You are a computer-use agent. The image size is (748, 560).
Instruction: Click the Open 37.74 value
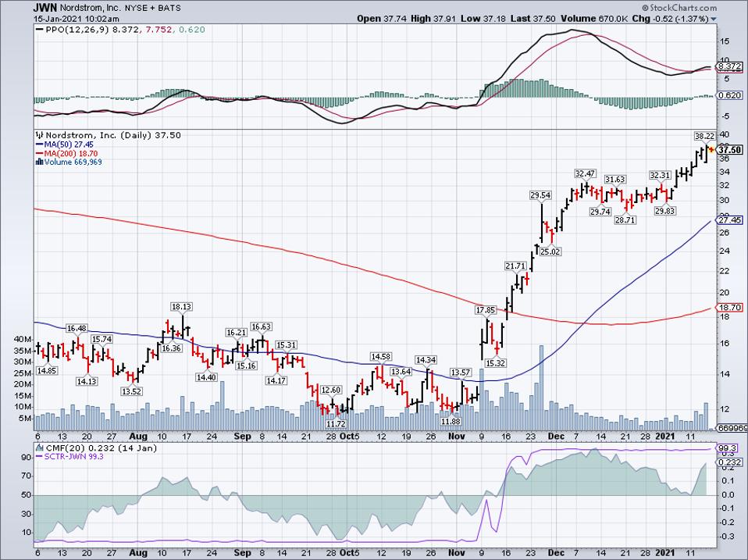tap(383, 19)
